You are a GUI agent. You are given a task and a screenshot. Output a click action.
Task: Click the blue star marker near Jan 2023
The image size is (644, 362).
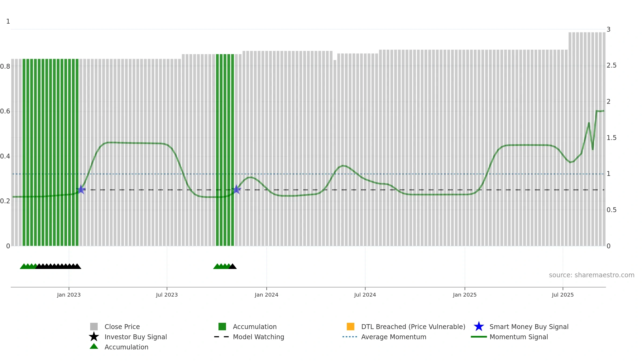click(81, 190)
